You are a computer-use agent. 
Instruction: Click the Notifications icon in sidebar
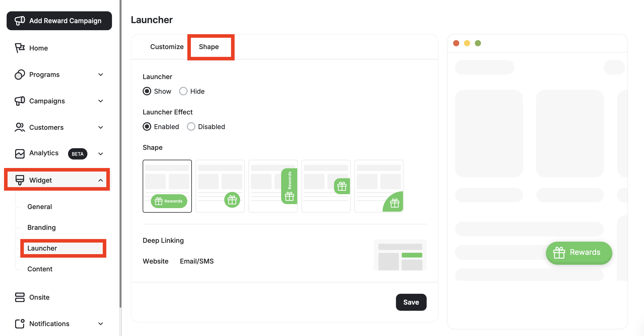20,323
